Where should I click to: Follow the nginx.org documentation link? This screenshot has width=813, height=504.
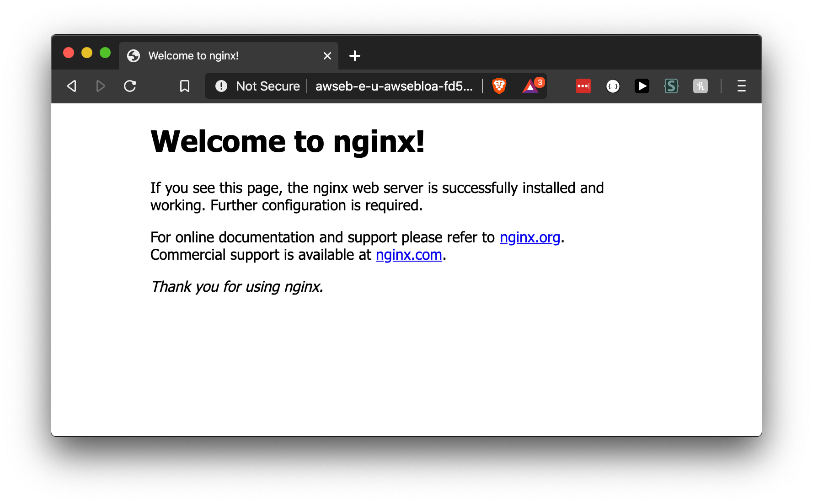coord(530,237)
